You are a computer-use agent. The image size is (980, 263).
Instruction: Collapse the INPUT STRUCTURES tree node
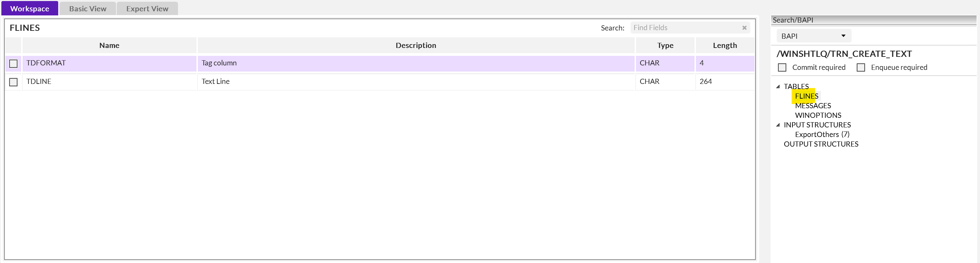tap(778, 125)
